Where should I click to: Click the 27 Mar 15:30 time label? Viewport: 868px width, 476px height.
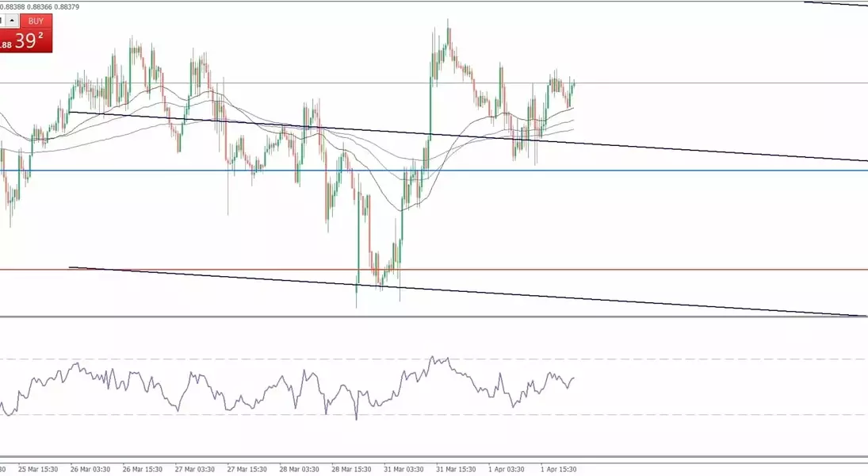coord(247,470)
